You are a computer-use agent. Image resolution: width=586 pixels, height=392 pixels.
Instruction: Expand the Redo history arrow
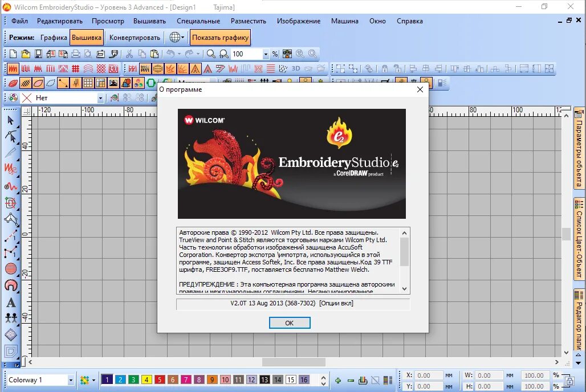(198, 54)
